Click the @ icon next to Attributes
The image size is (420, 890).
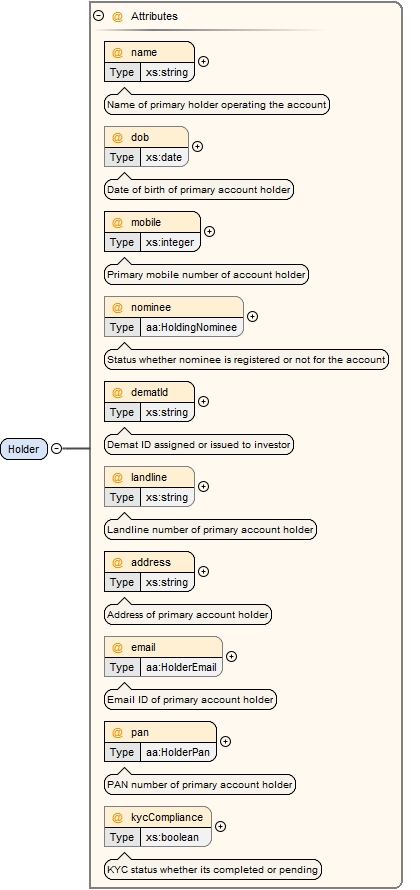117,16
